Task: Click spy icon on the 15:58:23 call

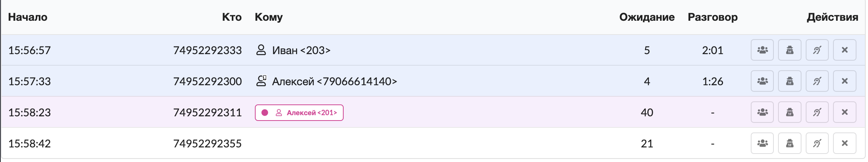Action: pos(790,112)
